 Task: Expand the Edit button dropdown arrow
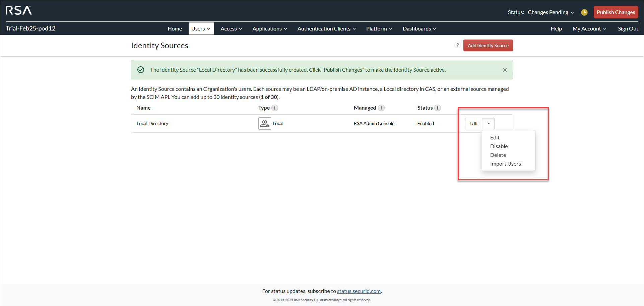pos(488,123)
